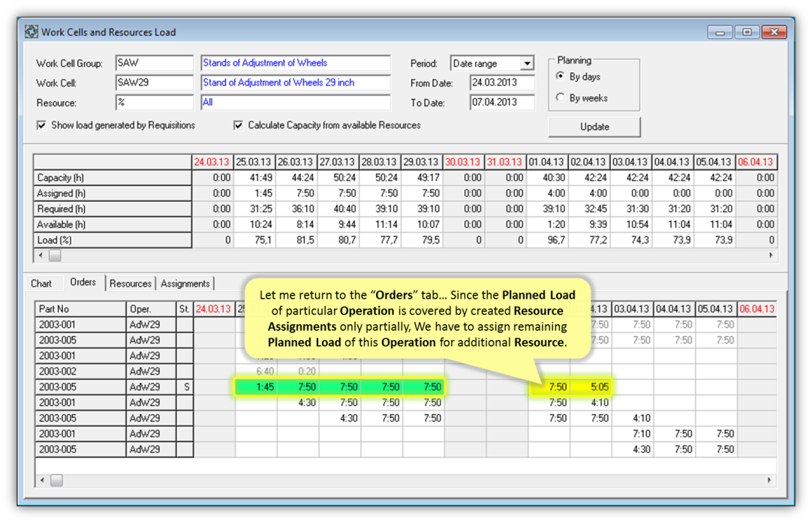This screenshot has width=812, height=523.
Task: Click the Part No column header
Action: pos(80,309)
